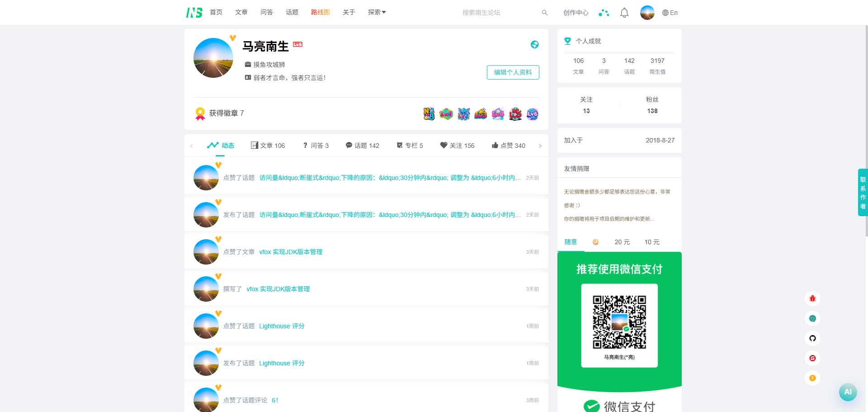The image size is (868, 412).
Task: Switch to the 问答 3 tab
Action: pyautogui.click(x=316, y=146)
